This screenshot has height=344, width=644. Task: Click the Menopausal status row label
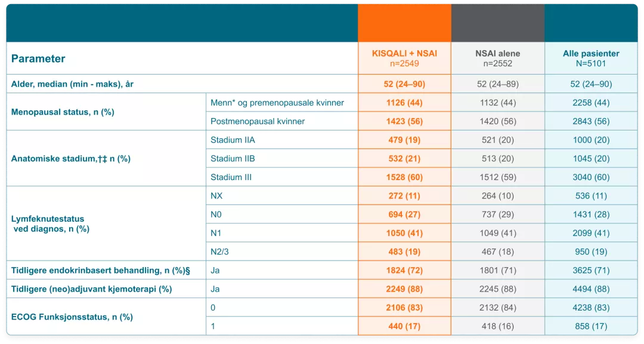(x=63, y=111)
